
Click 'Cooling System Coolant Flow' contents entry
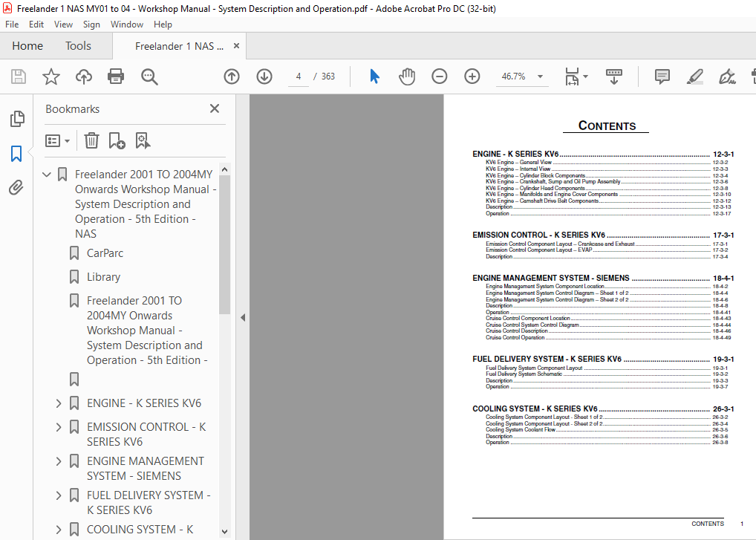tap(521, 429)
